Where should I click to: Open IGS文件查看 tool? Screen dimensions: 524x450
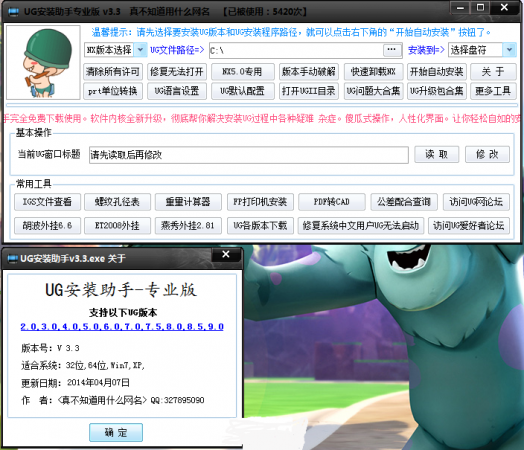[47, 202]
